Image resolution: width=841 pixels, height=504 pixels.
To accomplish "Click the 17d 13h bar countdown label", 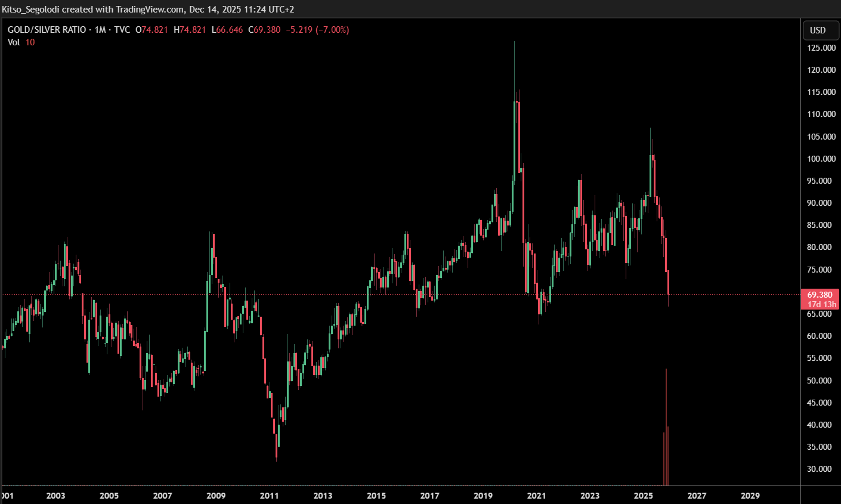I will tap(821, 304).
